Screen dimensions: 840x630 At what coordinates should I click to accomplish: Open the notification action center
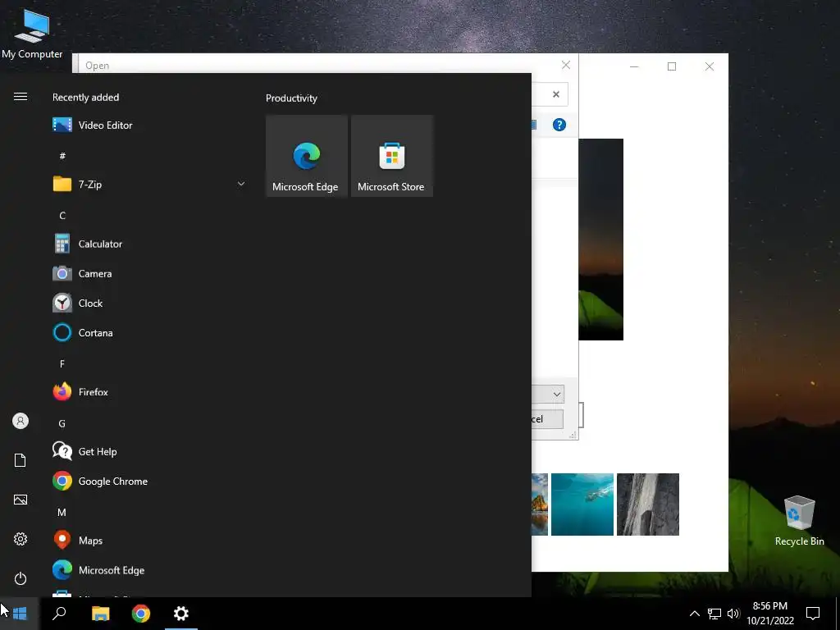813,614
